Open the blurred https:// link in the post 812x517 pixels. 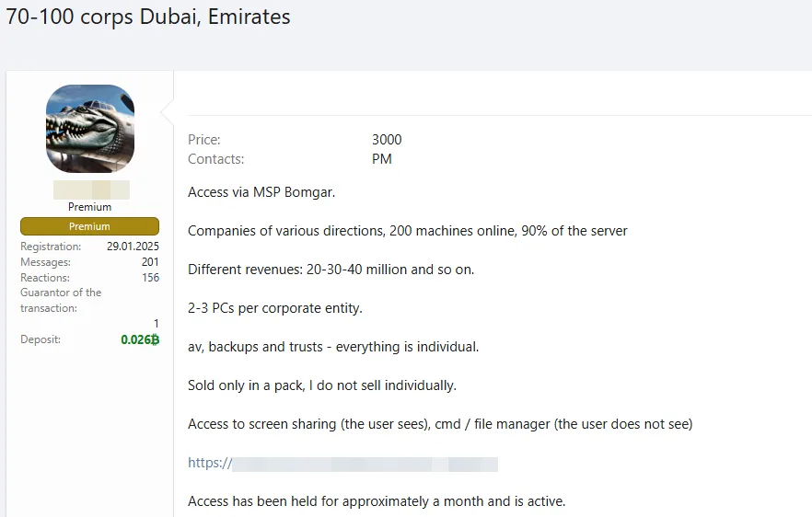tap(342, 463)
